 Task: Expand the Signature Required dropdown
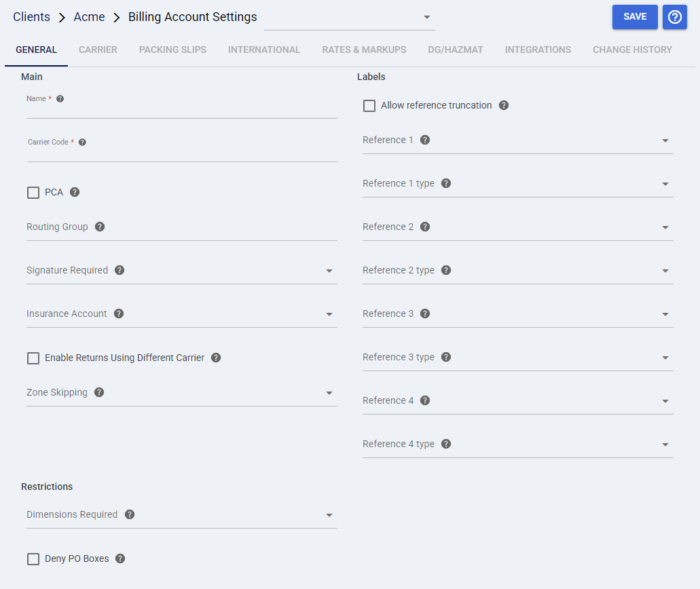pyautogui.click(x=182, y=270)
